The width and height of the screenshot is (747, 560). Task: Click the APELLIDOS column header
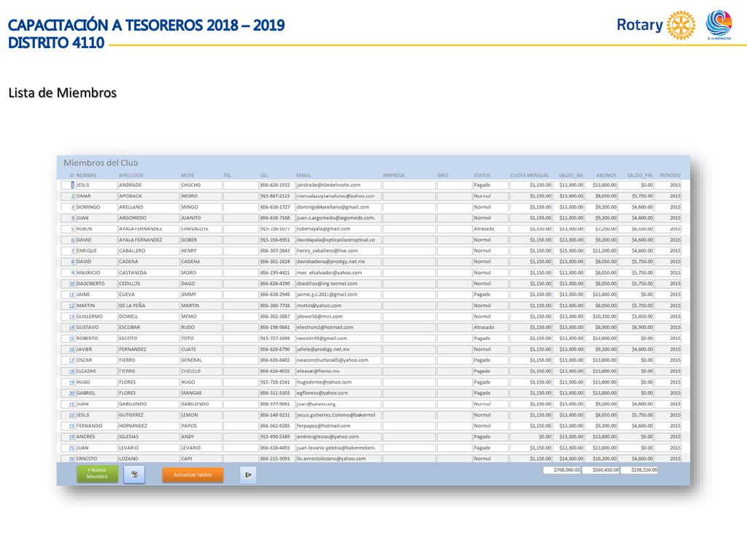click(x=131, y=175)
